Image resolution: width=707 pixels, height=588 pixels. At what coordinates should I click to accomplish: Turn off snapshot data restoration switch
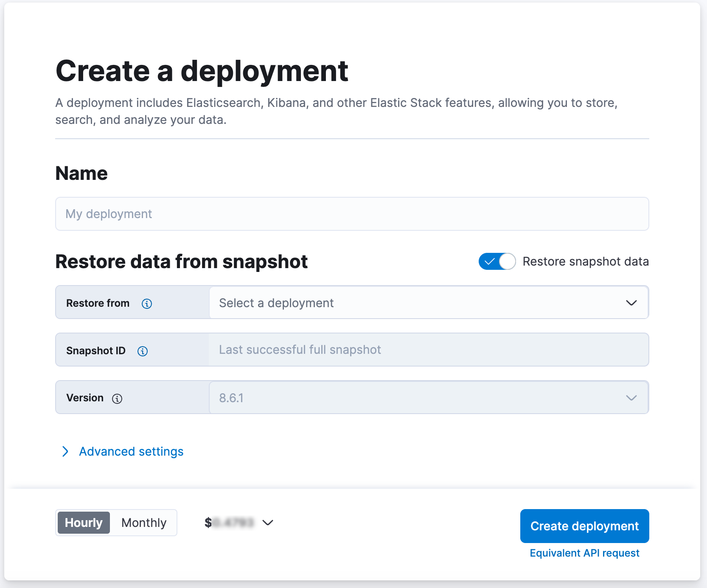click(x=497, y=261)
